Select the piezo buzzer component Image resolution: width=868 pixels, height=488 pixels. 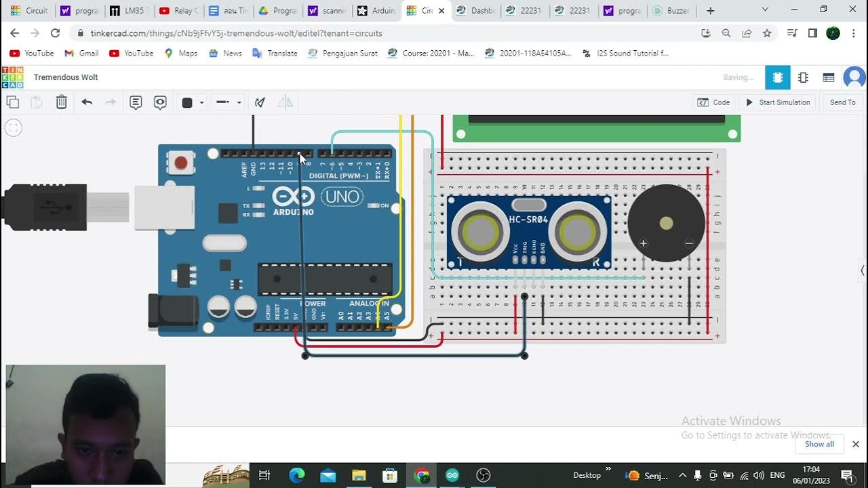tap(666, 223)
